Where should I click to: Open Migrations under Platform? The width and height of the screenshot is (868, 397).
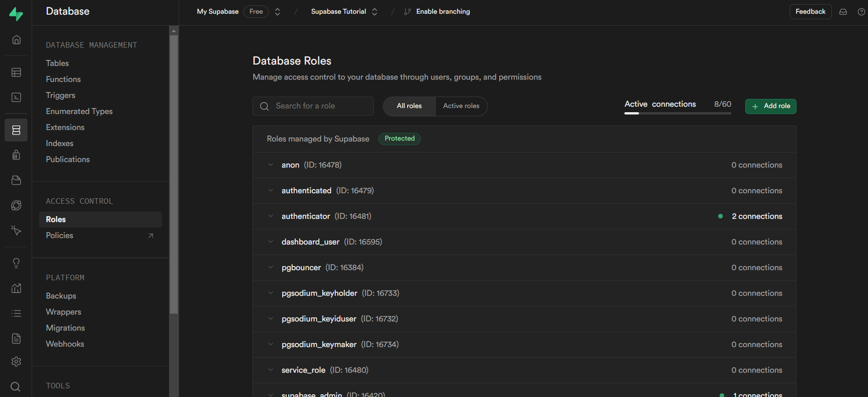coord(66,328)
